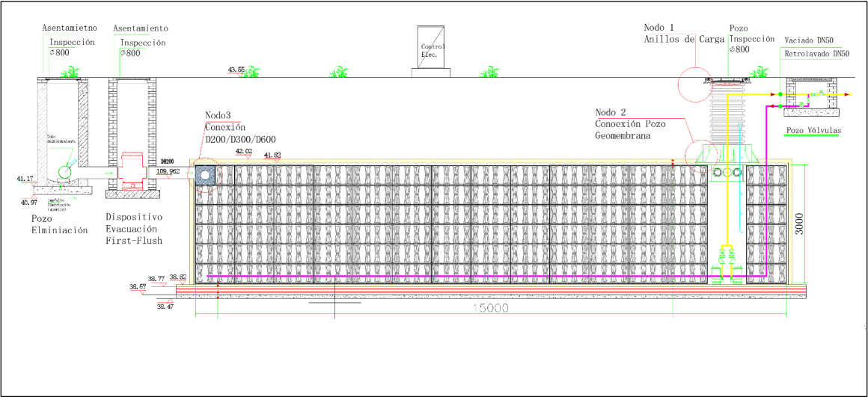Screen dimensions: 868x397
Task: Click the 'Pozo Válvulas' underlined label
Action: tap(813, 131)
